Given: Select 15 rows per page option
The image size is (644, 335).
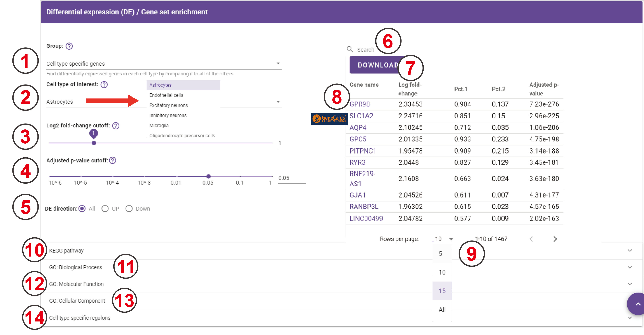Looking at the screenshot, I should coord(442,291).
